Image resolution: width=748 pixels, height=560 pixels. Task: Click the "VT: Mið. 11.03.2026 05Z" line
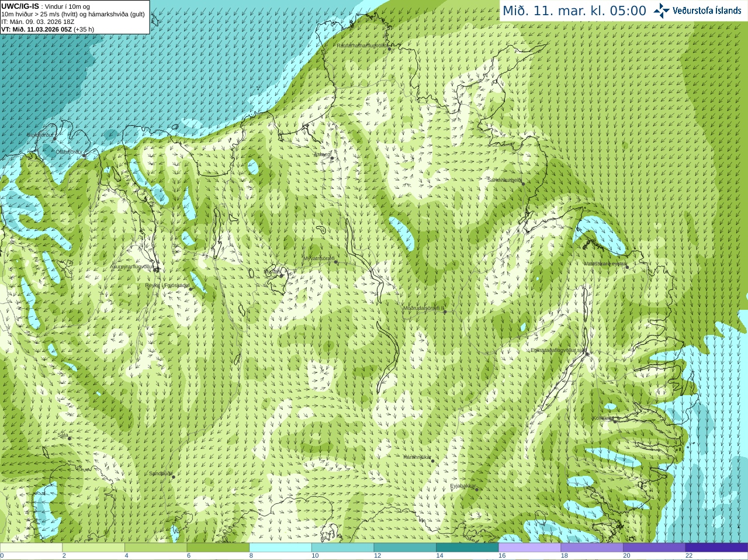point(37,29)
